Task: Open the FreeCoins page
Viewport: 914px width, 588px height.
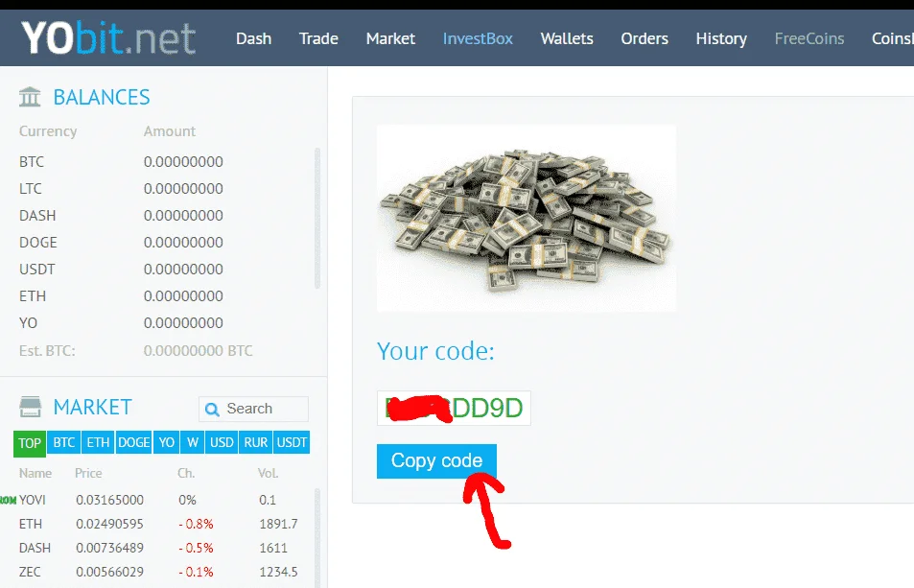Action: click(809, 38)
